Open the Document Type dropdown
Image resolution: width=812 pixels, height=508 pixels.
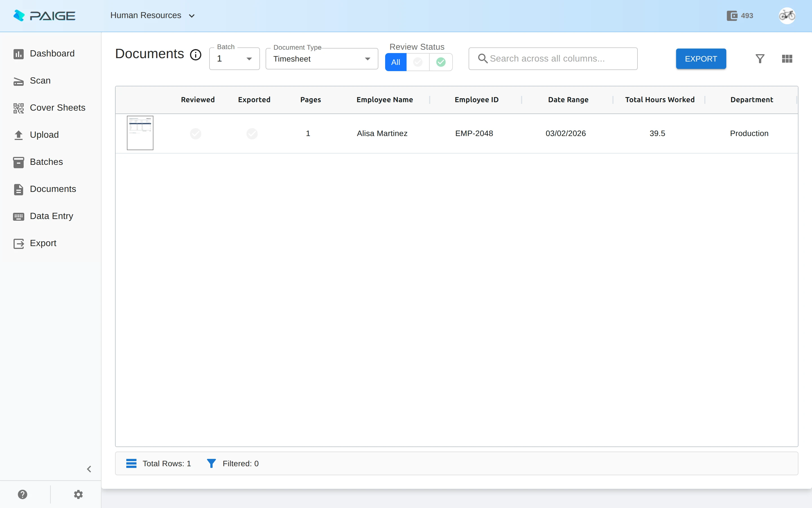coord(322,59)
